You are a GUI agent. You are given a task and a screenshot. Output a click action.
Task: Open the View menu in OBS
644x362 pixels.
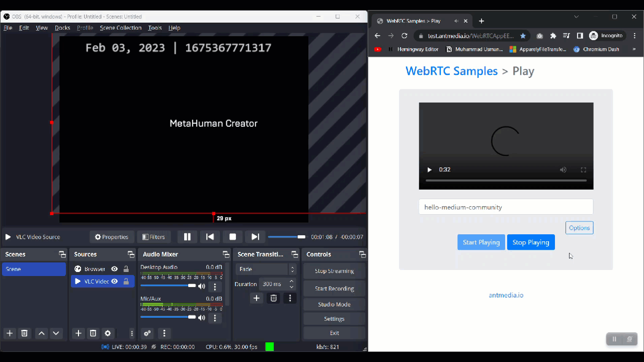[42, 28]
